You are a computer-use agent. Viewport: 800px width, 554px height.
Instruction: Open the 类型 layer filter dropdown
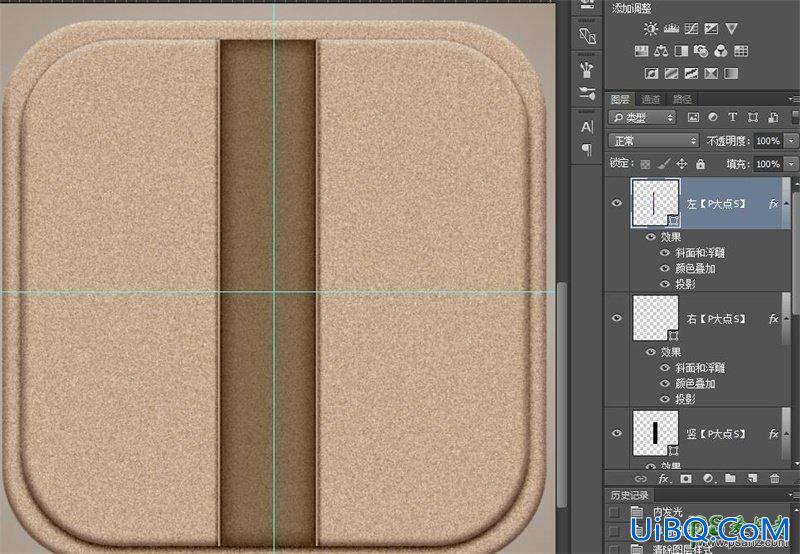(642, 118)
